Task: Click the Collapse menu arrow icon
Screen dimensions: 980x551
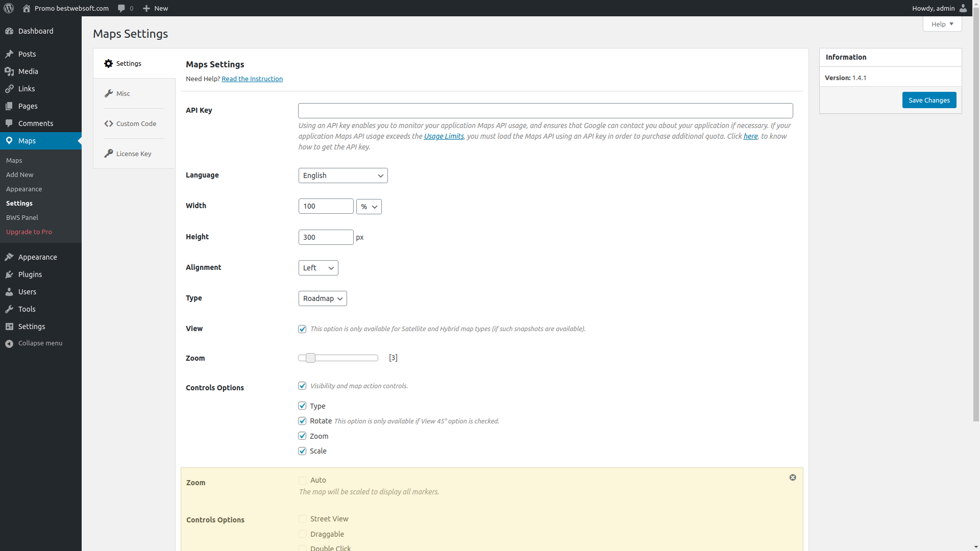Action: (x=9, y=343)
